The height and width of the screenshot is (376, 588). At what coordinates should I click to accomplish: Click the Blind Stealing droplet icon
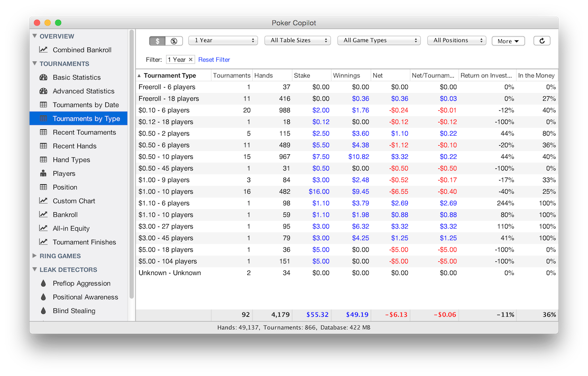43,311
